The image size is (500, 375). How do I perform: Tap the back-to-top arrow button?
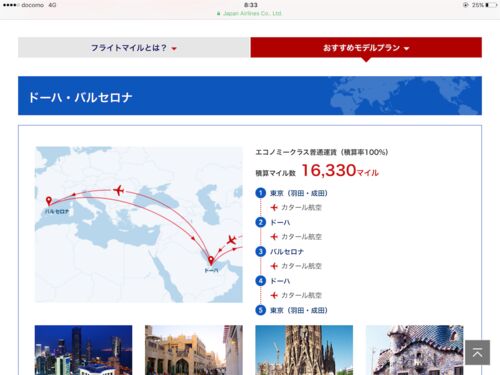pos(477,352)
